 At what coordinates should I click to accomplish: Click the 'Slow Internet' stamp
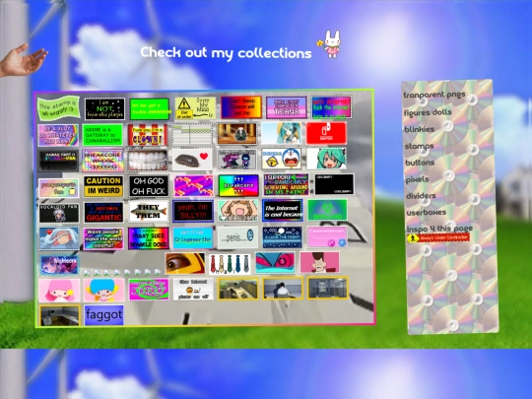pyautogui.click(x=193, y=290)
